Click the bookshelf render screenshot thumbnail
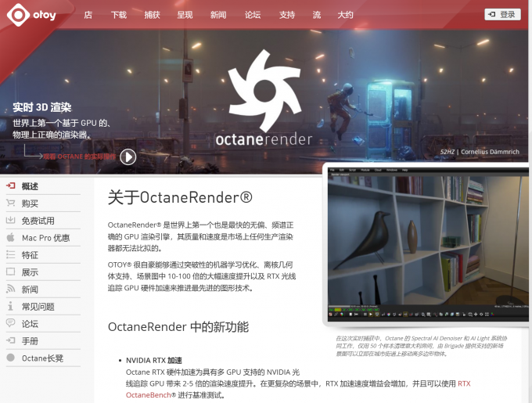This screenshot has width=532, height=403. click(428, 244)
